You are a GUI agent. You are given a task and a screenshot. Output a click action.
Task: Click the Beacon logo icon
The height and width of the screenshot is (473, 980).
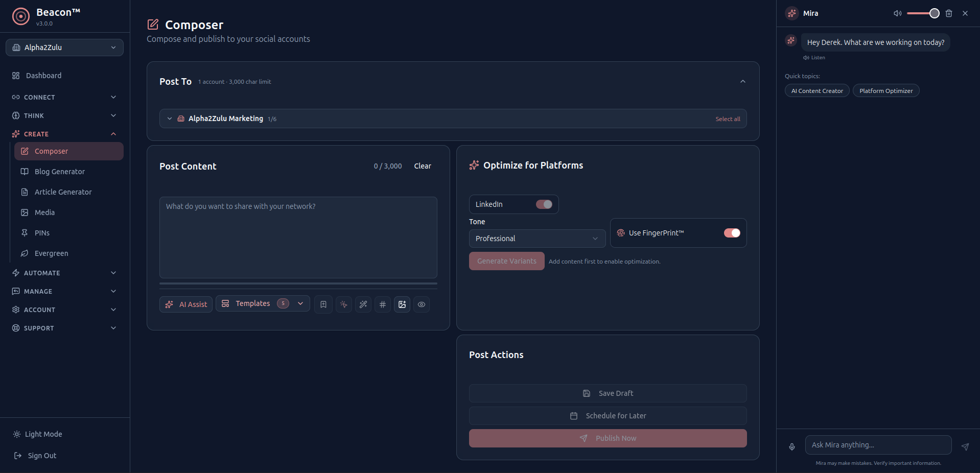pyautogui.click(x=21, y=16)
